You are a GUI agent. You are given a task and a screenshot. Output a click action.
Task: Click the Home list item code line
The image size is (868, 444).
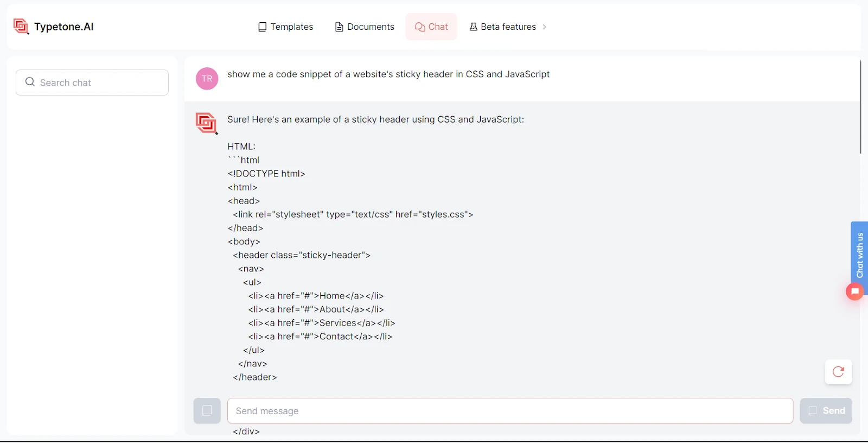[316, 296]
